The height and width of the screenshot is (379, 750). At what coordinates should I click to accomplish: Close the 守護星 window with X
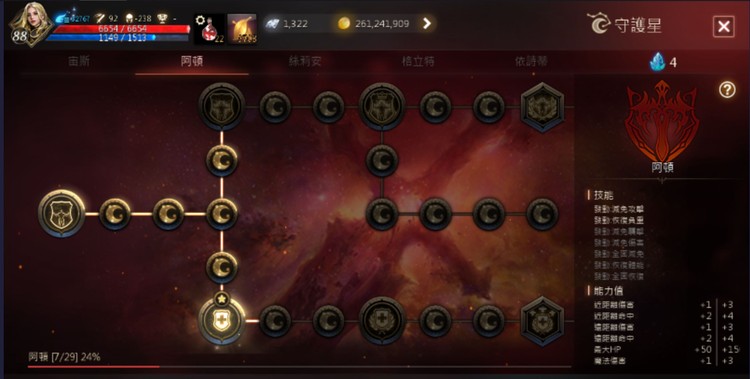tap(724, 26)
